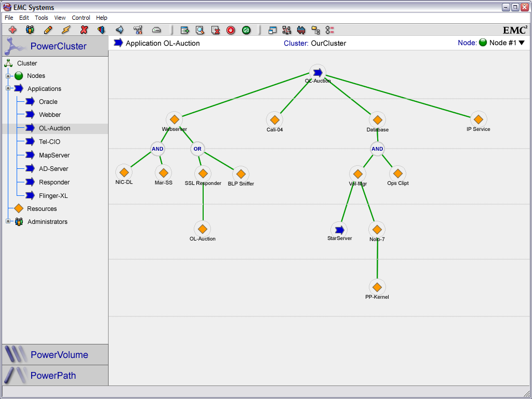
Task: Select the Database resource node
Action: pos(377,120)
